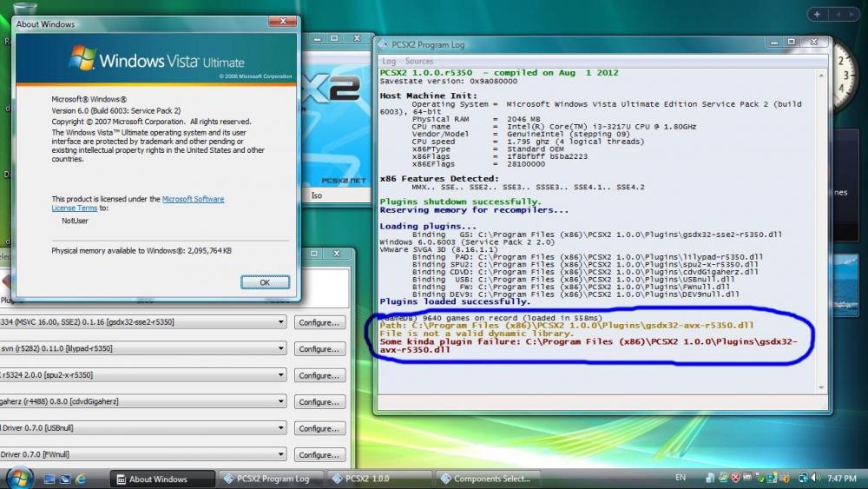
Task: Click the 'PCSX2 1.0.0.r5350 - compiled on' log line
Action: tap(499, 73)
